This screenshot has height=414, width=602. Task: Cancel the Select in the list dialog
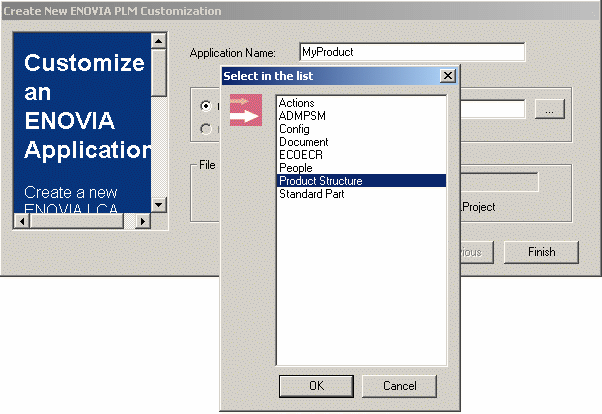(399, 386)
